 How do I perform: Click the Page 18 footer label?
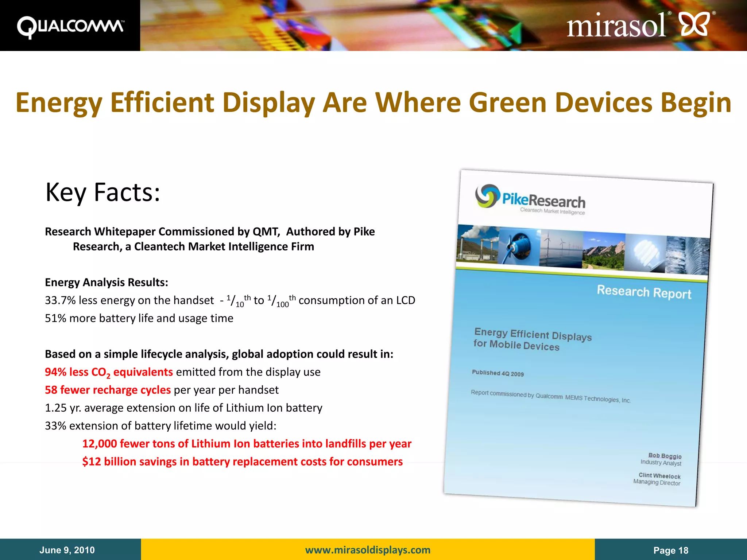(x=671, y=551)
